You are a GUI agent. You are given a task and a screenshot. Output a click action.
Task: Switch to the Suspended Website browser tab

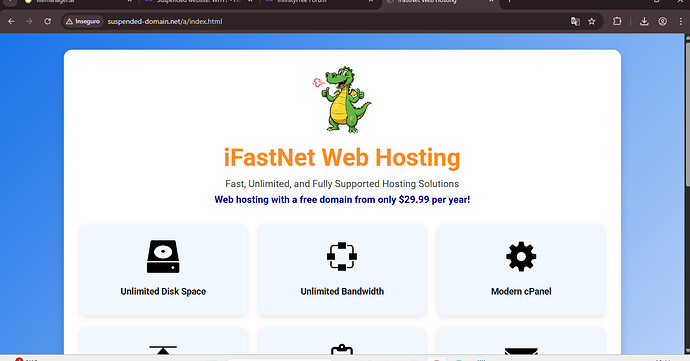click(199, 2)
